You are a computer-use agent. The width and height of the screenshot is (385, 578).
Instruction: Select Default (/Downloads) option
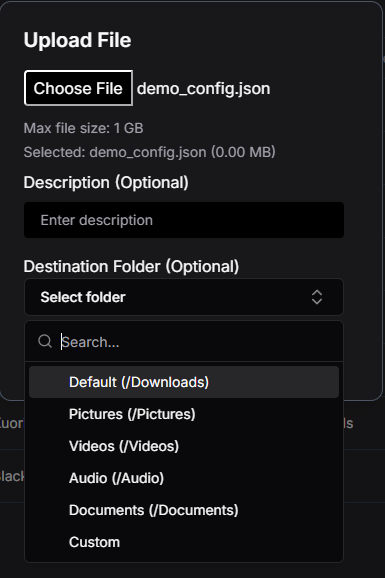pyautogui.click(x=184, y=382)
